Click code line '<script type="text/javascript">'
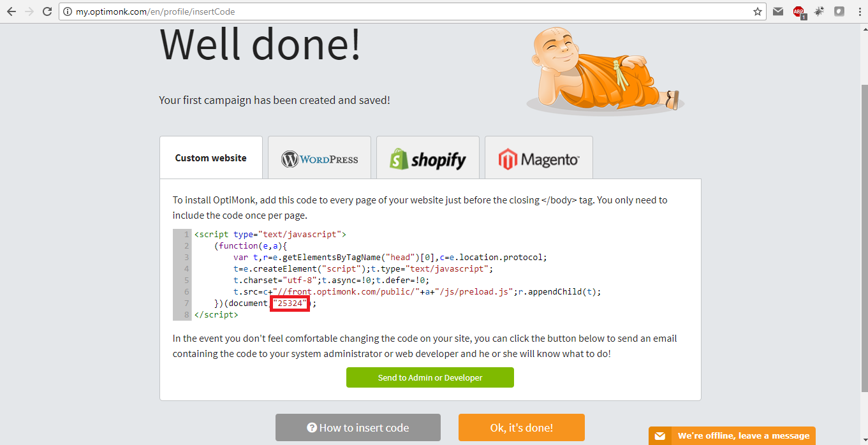 (x=270, y=235)
